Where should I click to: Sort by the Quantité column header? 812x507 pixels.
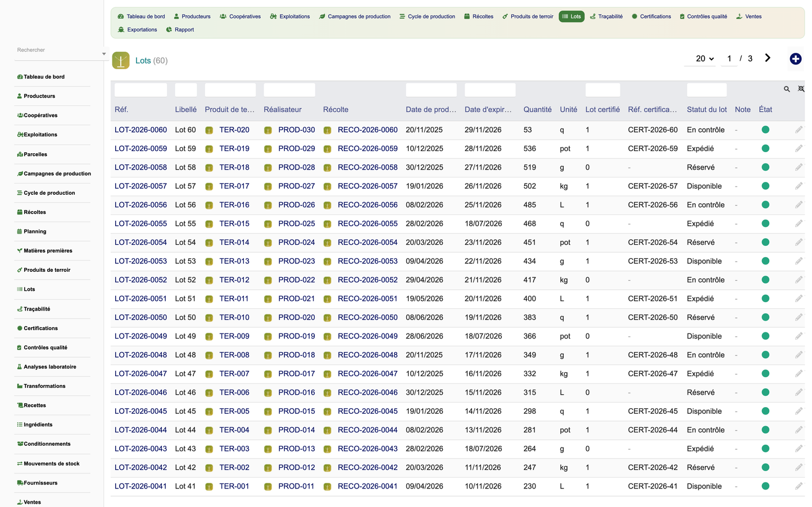pos(537,109)
